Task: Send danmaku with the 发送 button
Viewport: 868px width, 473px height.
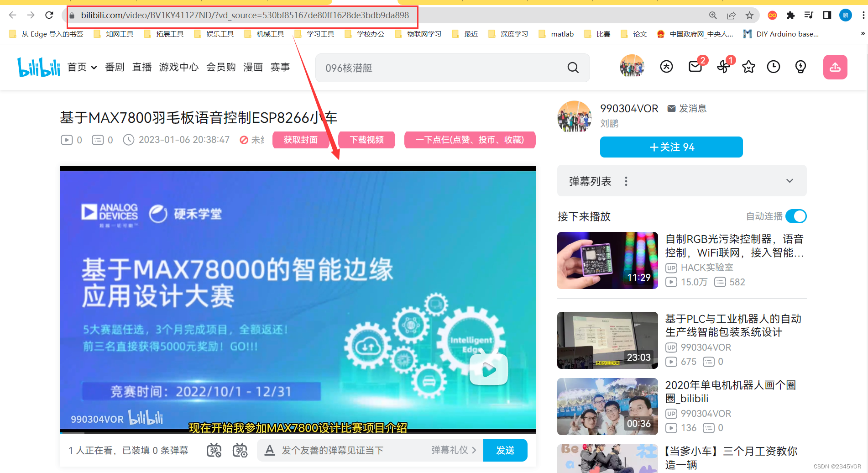Action: point(505,450)
